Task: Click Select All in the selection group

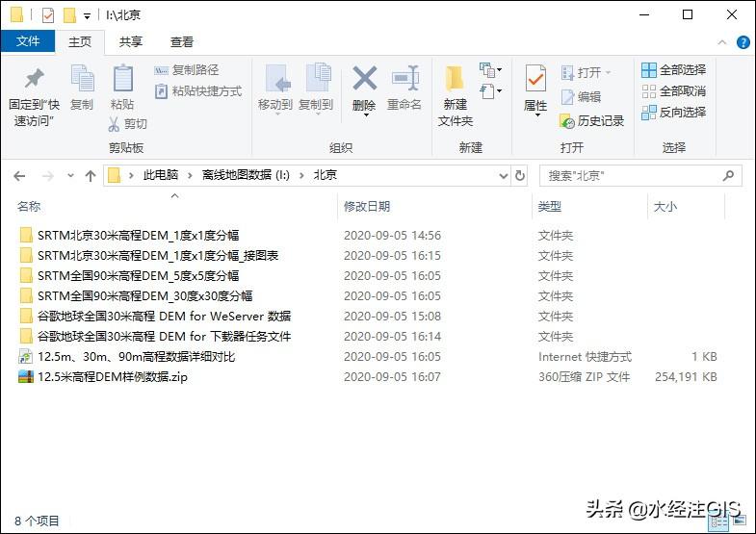Action: point(673,70)
